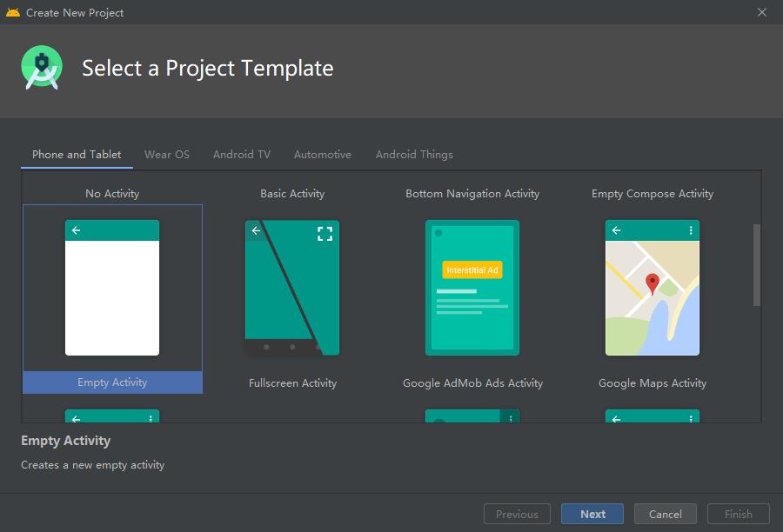Screen dimensions: 783x532
Task: Click the Android icon in title bar
Action: [12, 12]
